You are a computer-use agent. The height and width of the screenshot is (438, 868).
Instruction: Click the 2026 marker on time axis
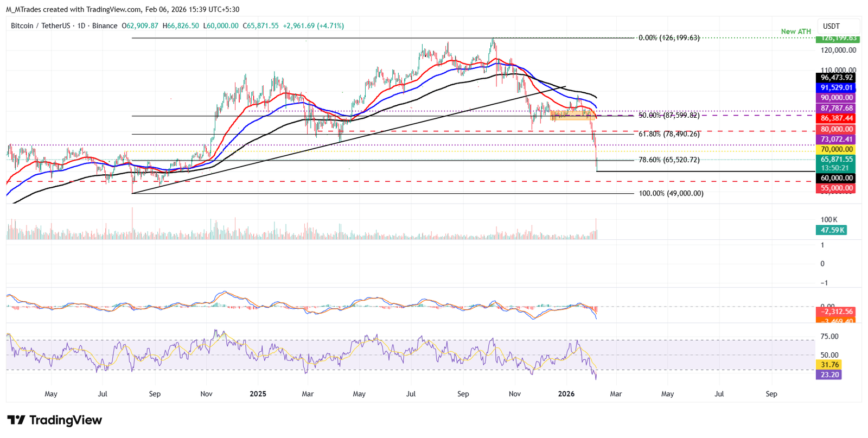point(566,394)
